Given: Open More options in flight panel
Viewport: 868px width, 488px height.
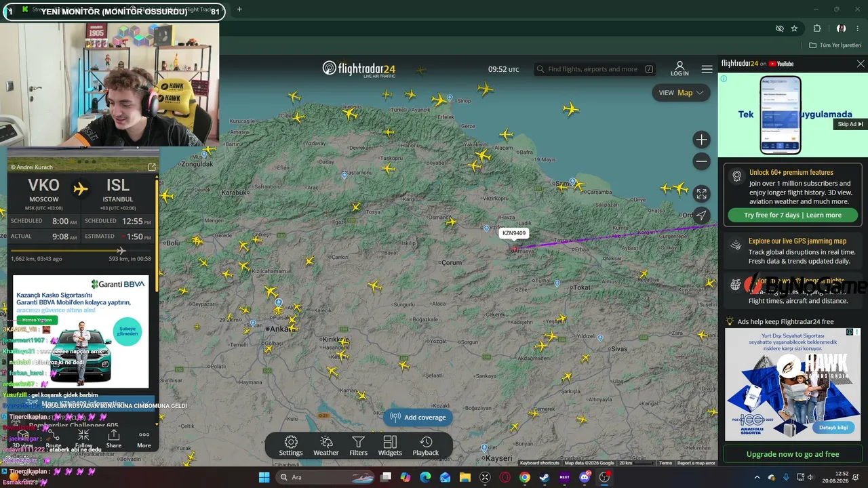Looking at the screenshot, I should [x=144, y=438].
